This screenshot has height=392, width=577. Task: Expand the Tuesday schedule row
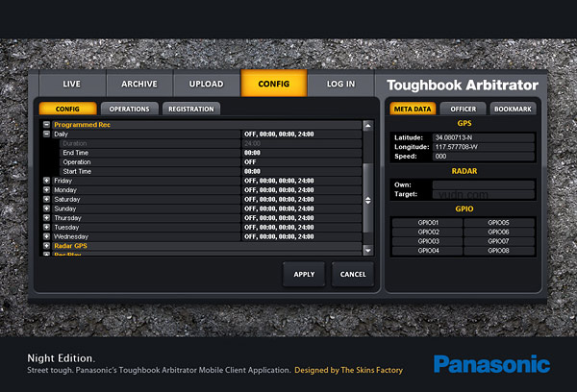point(46,227)
